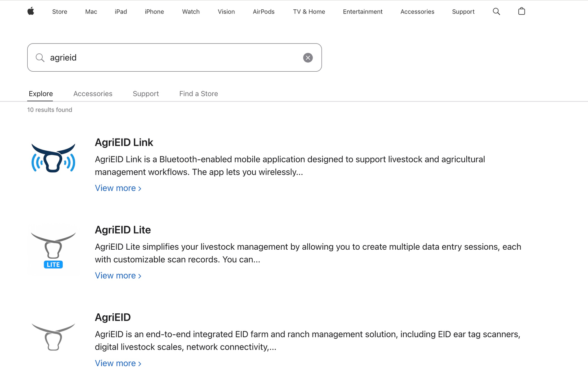This screenshot has width=588, height=387.
Task: Click the magnifier inside the search box
Action: (x=40, y=57)
